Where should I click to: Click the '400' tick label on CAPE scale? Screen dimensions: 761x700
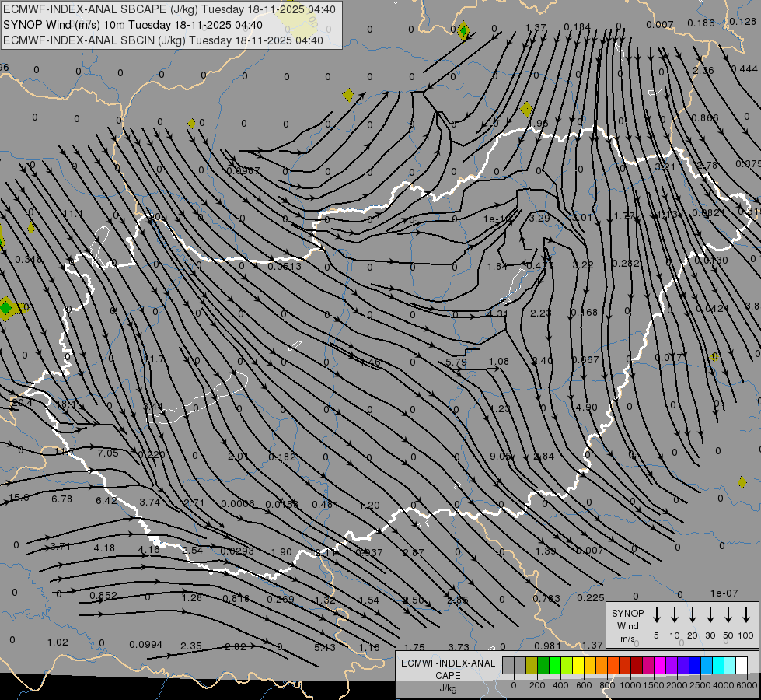point(560,685)
